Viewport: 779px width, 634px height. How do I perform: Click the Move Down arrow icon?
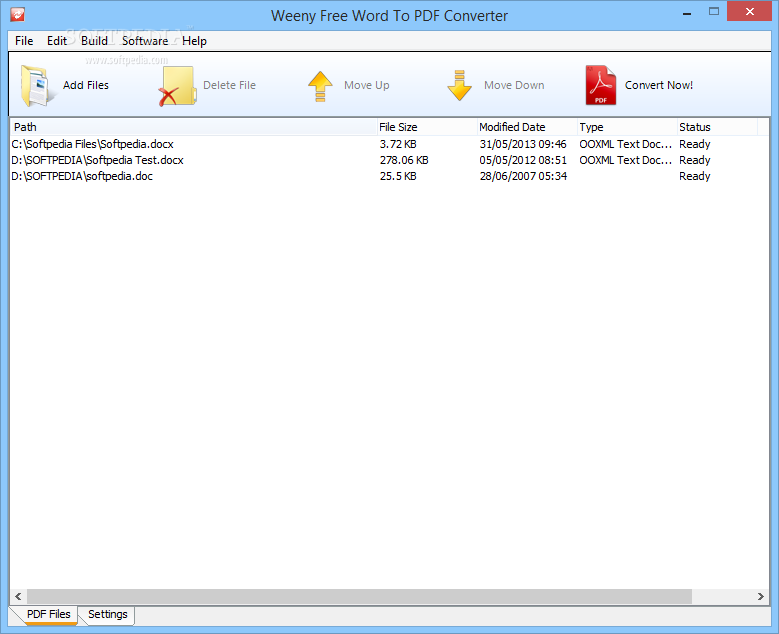pyautogui.click(x=460, y=86)
